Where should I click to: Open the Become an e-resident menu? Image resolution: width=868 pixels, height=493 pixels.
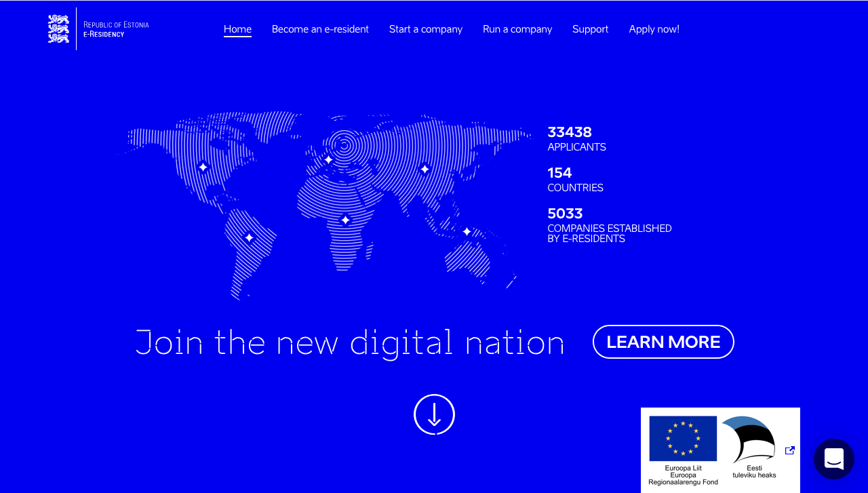(x=320, y=29)
